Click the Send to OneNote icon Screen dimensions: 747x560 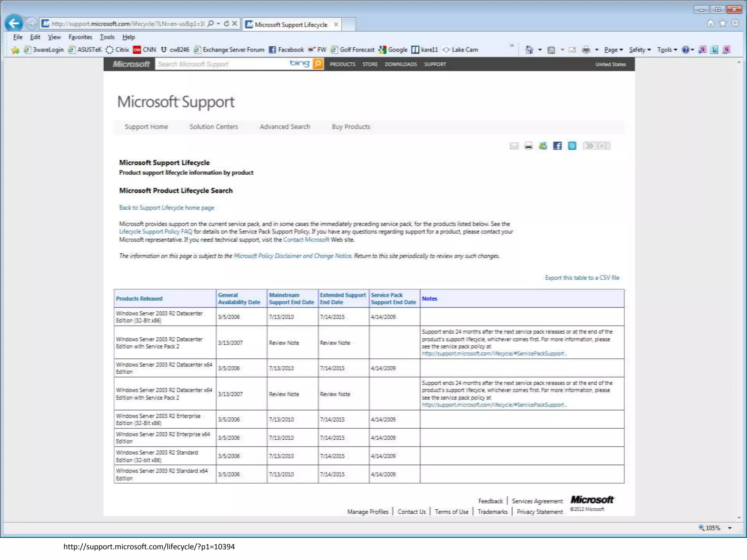click(x=702, y=50)
